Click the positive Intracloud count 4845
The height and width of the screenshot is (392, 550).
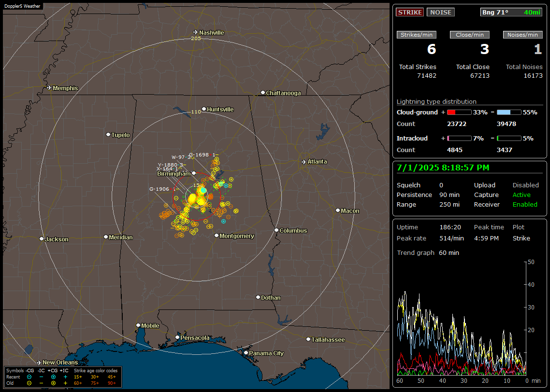tap(455, 150)
